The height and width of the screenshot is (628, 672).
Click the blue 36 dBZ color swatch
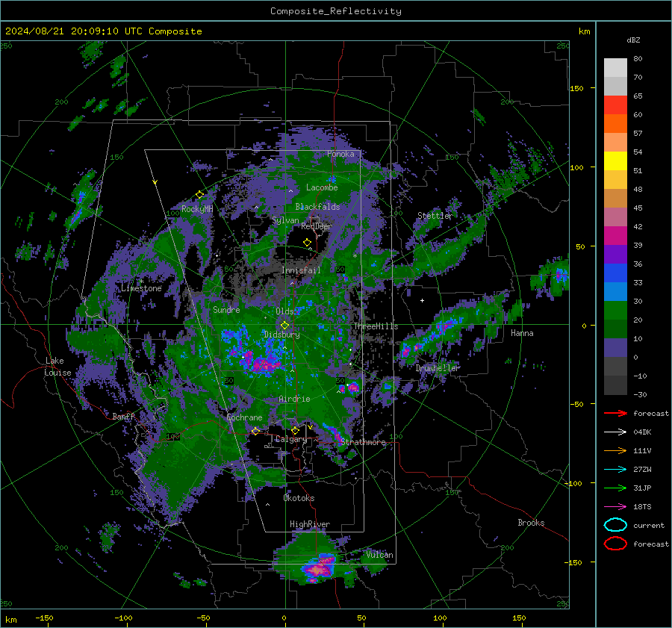pyautogui.click(x=615, y=273)
